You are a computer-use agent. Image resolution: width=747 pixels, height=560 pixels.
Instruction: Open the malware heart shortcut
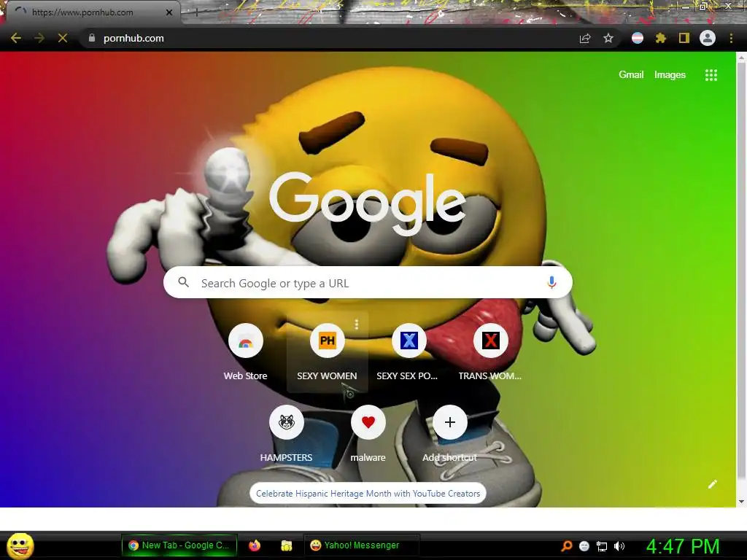pyautogui.click(x=368, y=434)
